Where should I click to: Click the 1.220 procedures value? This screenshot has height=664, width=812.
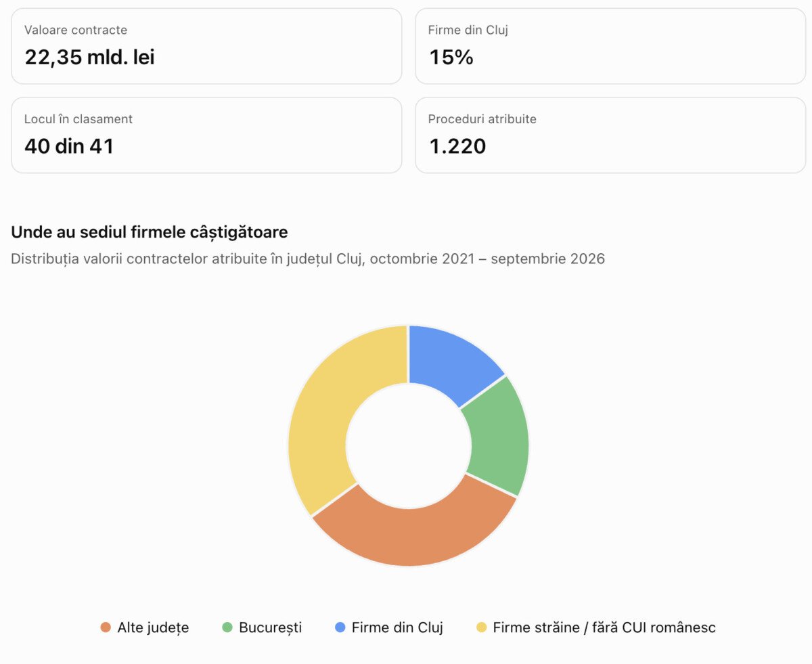(x=457, y=146)
